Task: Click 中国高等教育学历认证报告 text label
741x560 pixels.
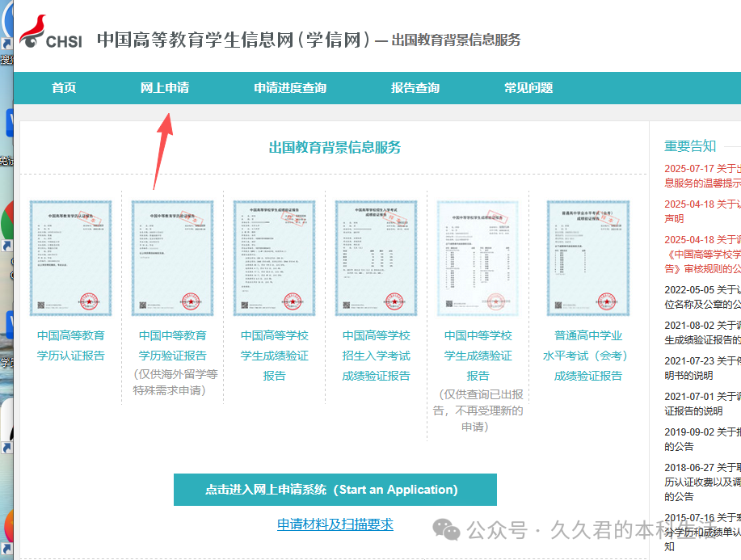Action: [71, 345]
